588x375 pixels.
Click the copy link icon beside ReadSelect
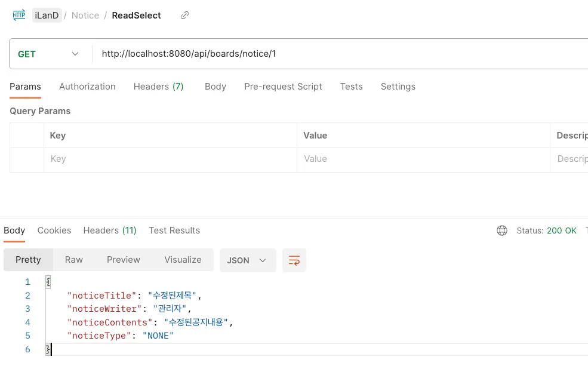coord(185,16)
